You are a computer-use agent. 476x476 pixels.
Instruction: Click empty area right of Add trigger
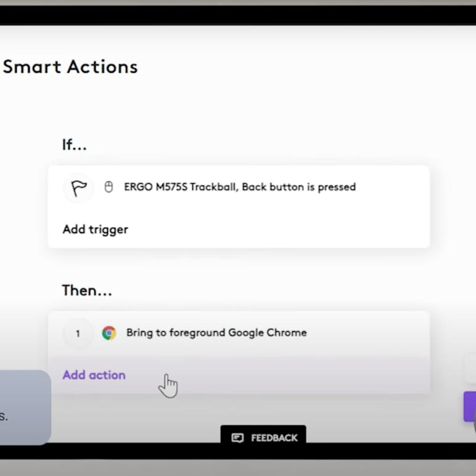coord(277,229)
